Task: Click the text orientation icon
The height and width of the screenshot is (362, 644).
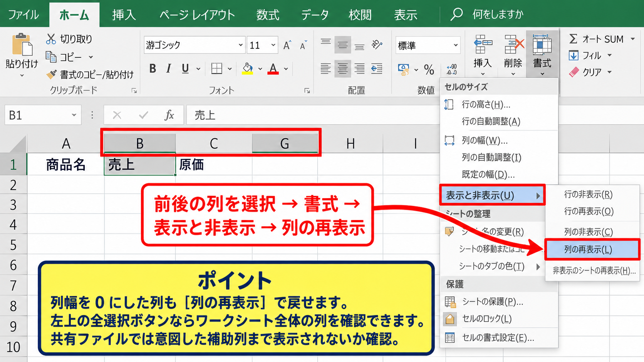Action: 377,45
